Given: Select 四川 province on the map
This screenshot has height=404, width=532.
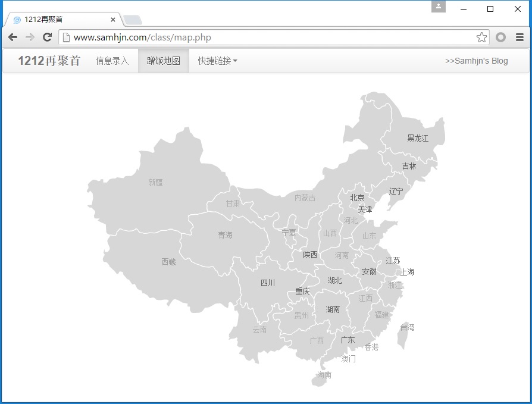Looking at the screenshot, I should [x=268, y=283].
